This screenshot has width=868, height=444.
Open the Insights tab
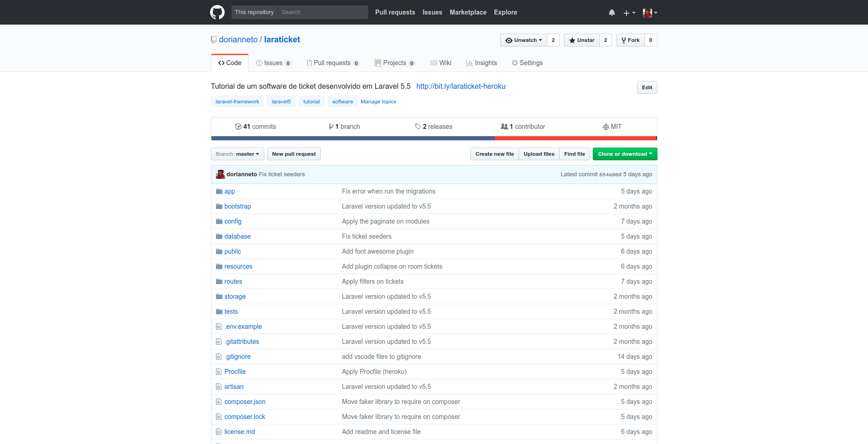(482, 63)
